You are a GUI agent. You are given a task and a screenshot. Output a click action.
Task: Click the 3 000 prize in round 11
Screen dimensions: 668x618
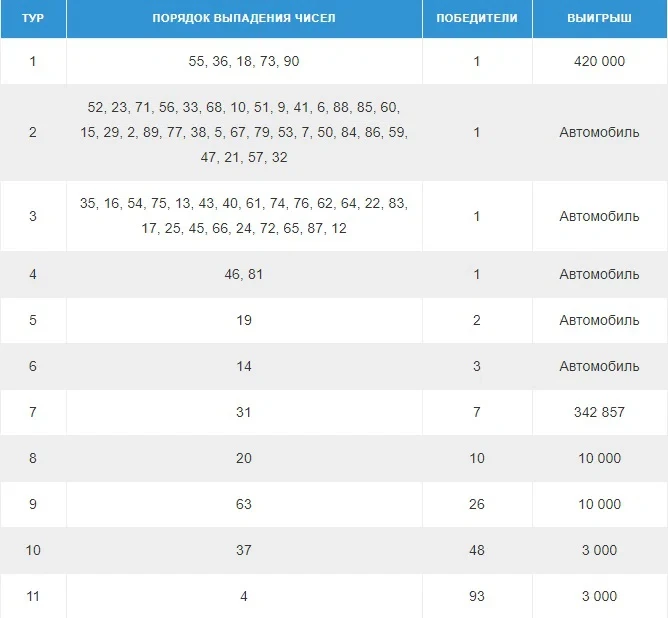pyautogui.click(x=599, y=596)
